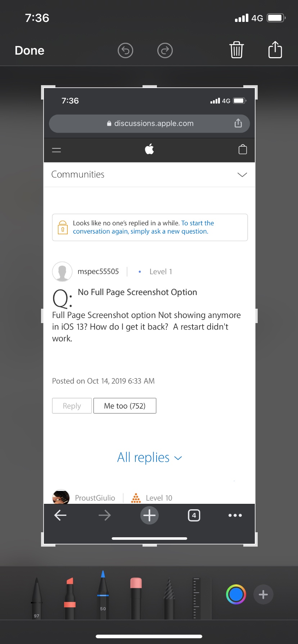The height and width of the screenshot is (644, 298).
Task: Tap Done to finish editing screenshot
Action: pos(30,50)
